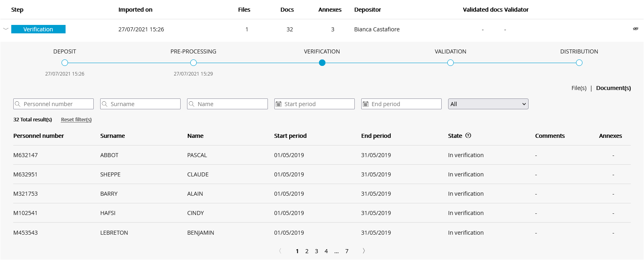Click the State column header
This screenshot has height=260, width=644.
click(455, 136)
